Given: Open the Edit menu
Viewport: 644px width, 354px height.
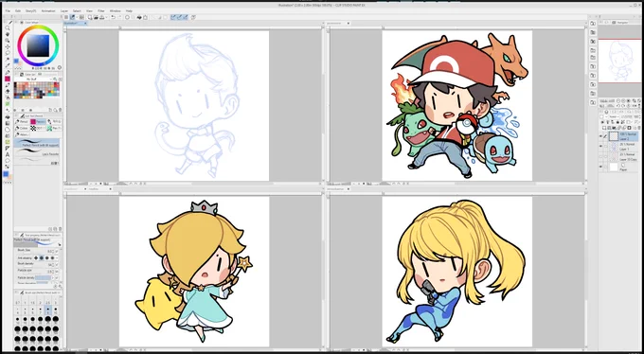Looking at the screenshot, I should [18, 10].
